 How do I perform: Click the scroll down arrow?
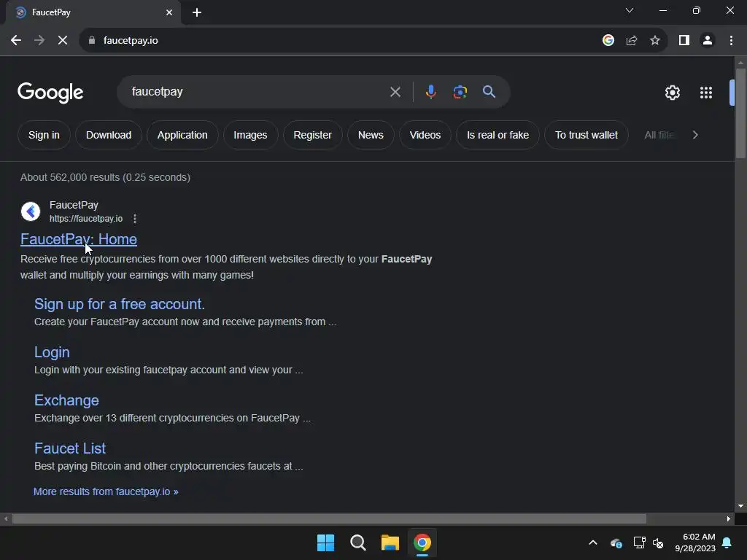[x=740, y=506]
